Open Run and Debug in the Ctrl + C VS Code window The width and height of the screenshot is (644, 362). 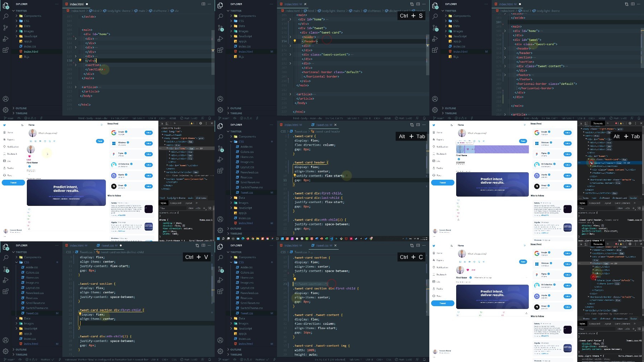[x=220, y=280]
